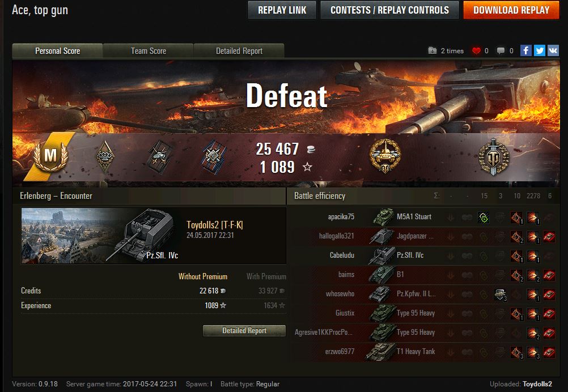The width and height of the screenshot is (568, 392).
Task: Select the Personal Score tab
Action: pyautogui.click(x=58, y=51)
